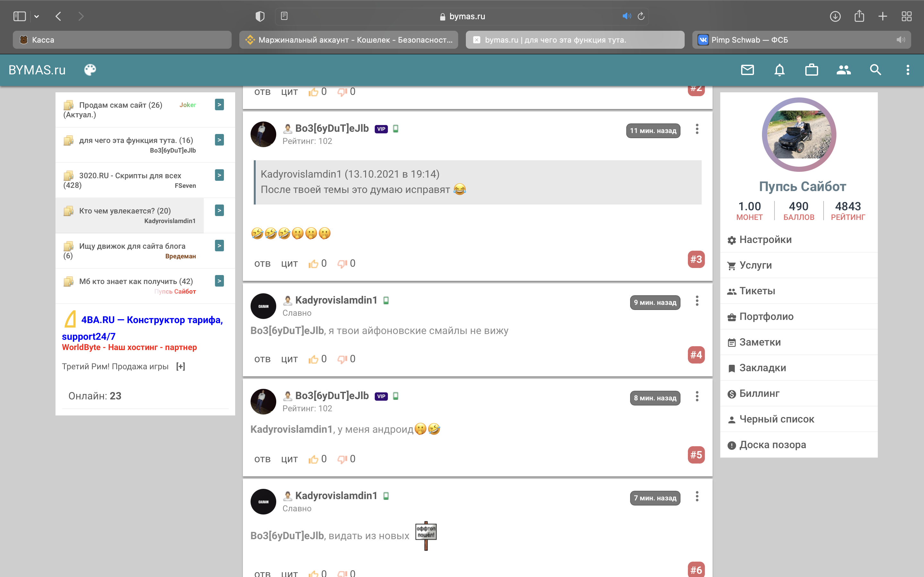Image resolution: width=924 pixels, height=577 pixels.
Task: Open Настройки in the profile menu
Action: tap(765, 240)
